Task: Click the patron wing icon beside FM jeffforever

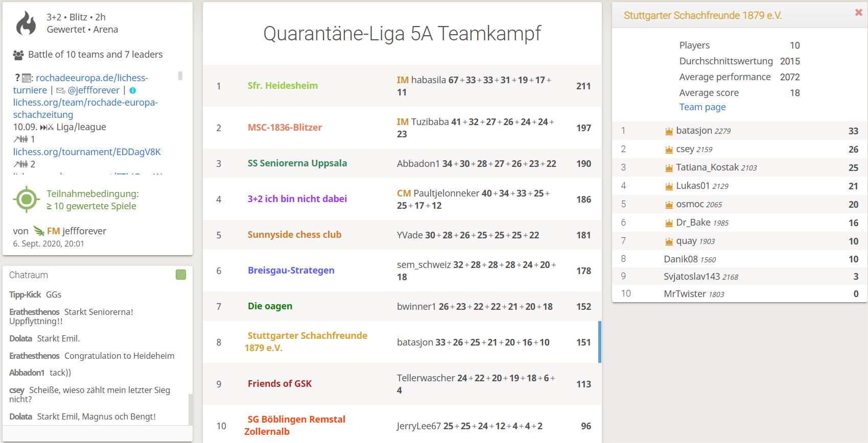Action: [39, 231]
